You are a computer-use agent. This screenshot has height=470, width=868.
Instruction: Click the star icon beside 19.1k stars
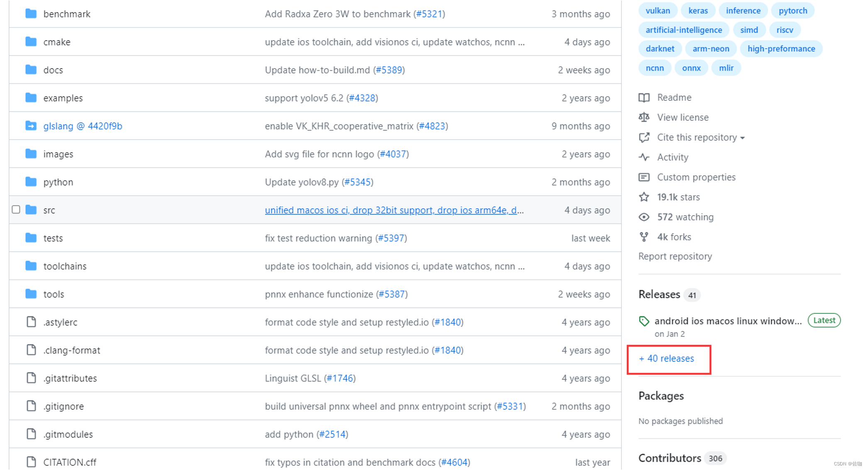tap(644, 197)
